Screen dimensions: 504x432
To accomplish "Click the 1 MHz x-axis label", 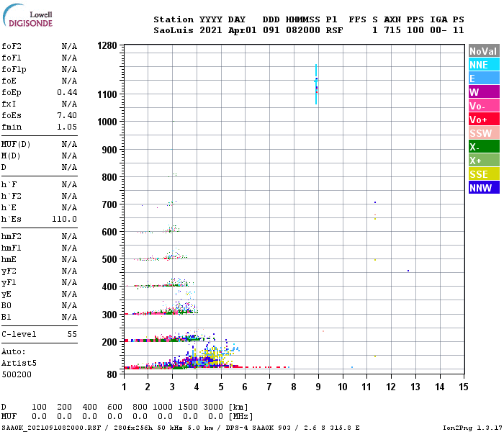I will pos(124,387).
